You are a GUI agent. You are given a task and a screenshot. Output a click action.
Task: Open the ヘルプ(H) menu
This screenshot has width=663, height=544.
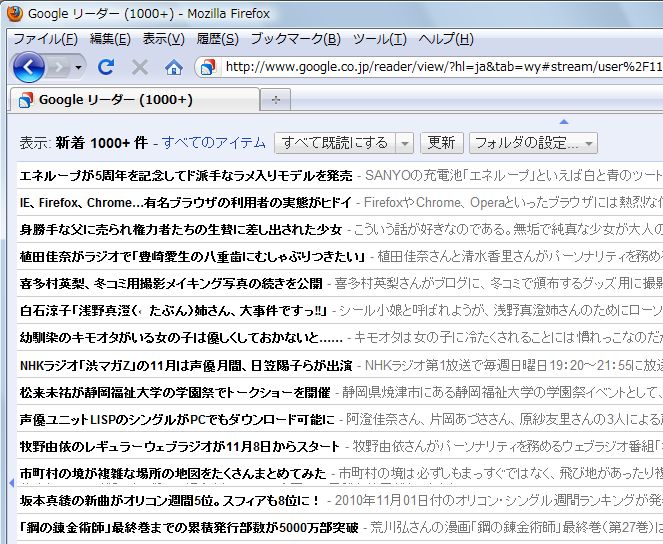tap(446, 39)
